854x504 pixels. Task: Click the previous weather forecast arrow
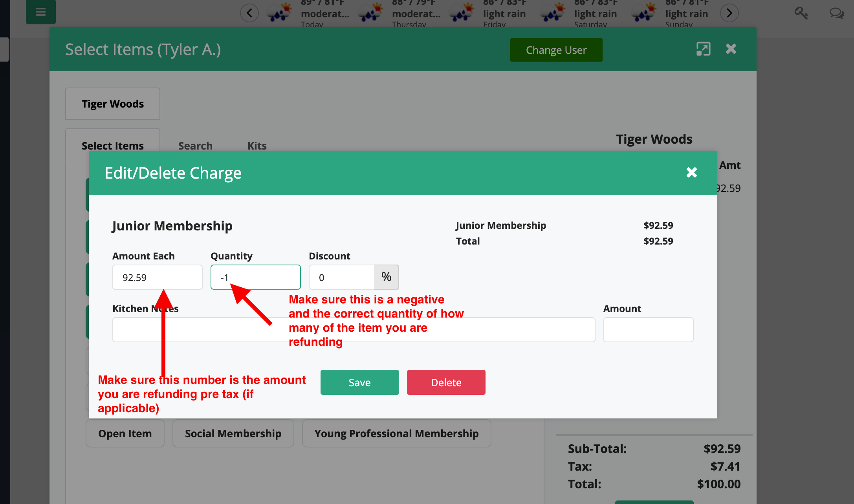click(x=249, y=13)
